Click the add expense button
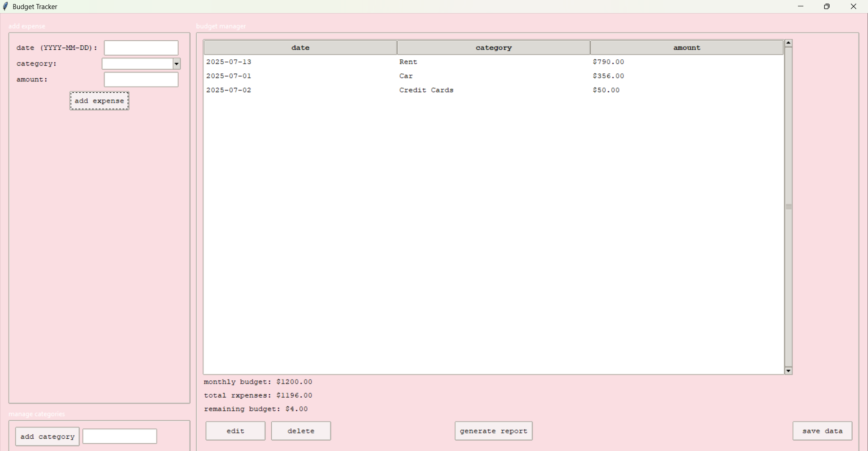This screenshot has height=451, width=868. (x=99, y=101)
